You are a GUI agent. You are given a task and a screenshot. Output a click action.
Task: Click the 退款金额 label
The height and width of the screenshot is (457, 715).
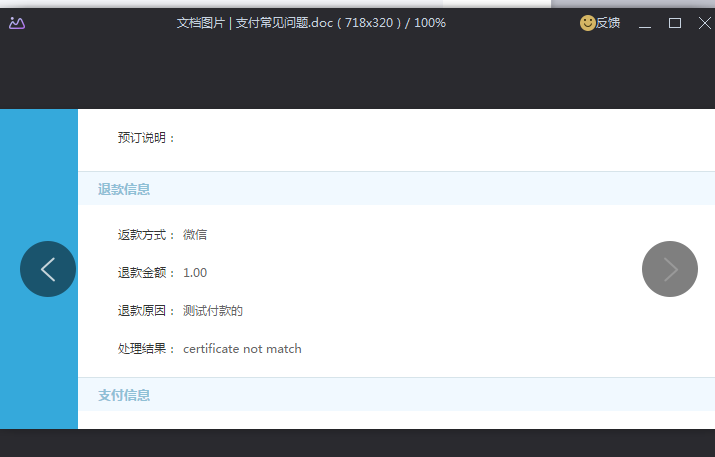(146, 273)
